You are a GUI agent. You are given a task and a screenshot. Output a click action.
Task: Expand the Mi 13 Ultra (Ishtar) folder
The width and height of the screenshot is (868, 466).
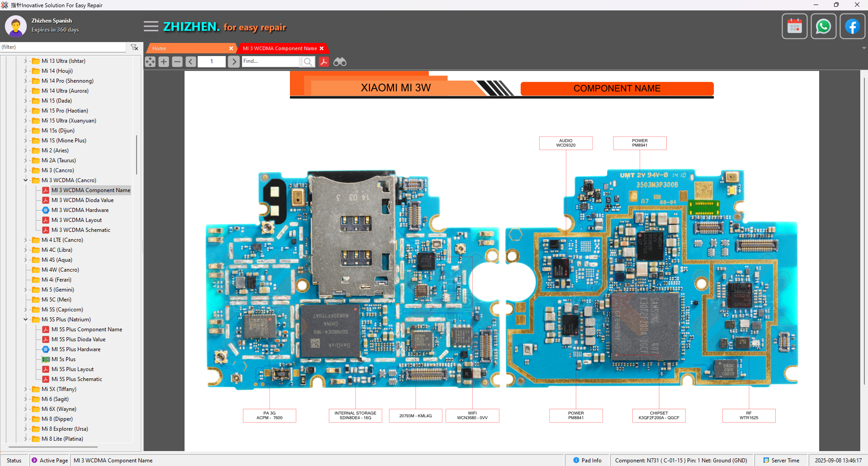coord(25,61)
